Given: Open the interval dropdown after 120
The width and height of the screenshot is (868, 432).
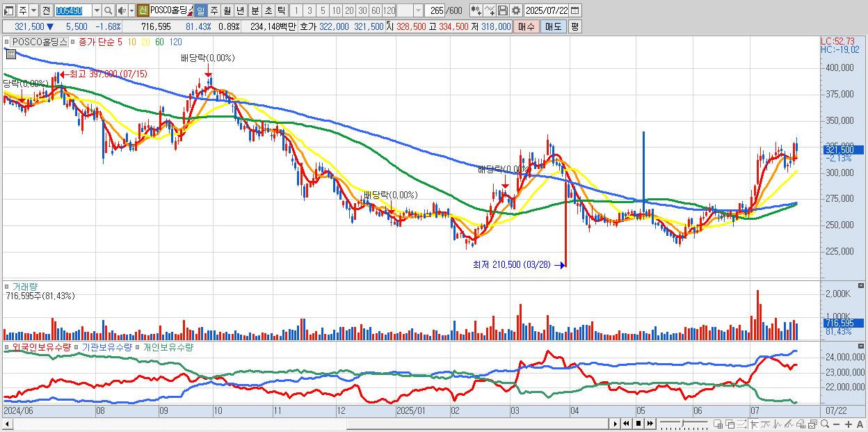Looking at the screenshot, I should click(418, 10).
